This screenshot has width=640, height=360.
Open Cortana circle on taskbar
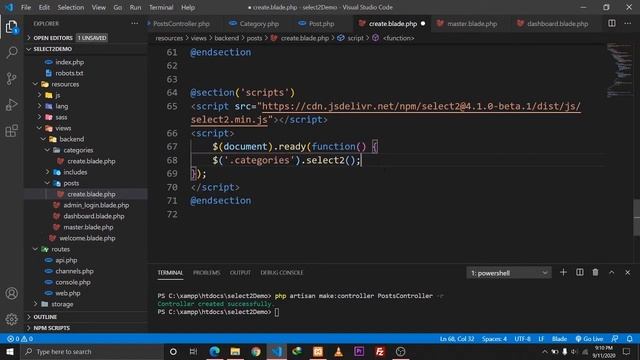click(173, 351)
